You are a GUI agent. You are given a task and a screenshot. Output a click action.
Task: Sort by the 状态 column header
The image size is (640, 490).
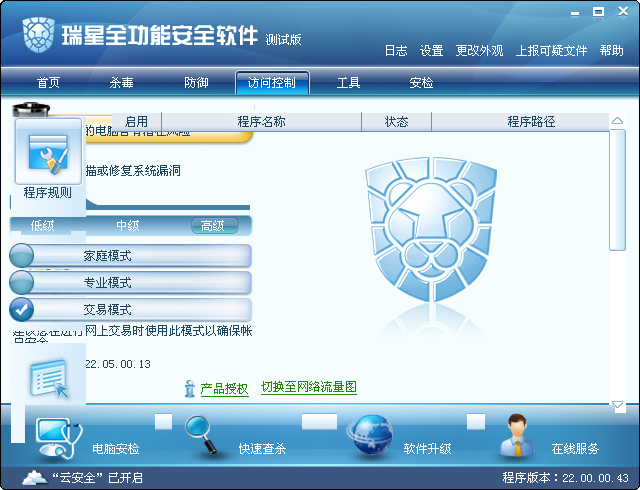tap(397, 122)
